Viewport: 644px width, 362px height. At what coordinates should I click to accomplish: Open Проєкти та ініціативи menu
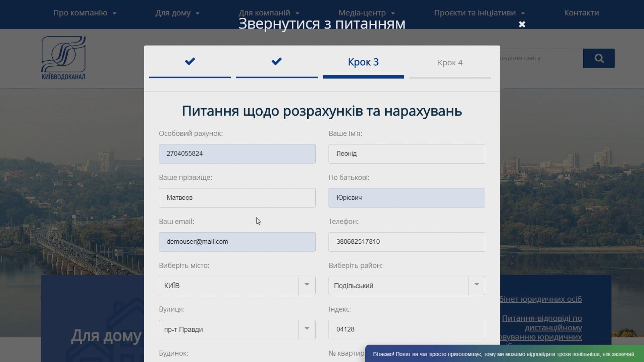click(x=479, y=13)
